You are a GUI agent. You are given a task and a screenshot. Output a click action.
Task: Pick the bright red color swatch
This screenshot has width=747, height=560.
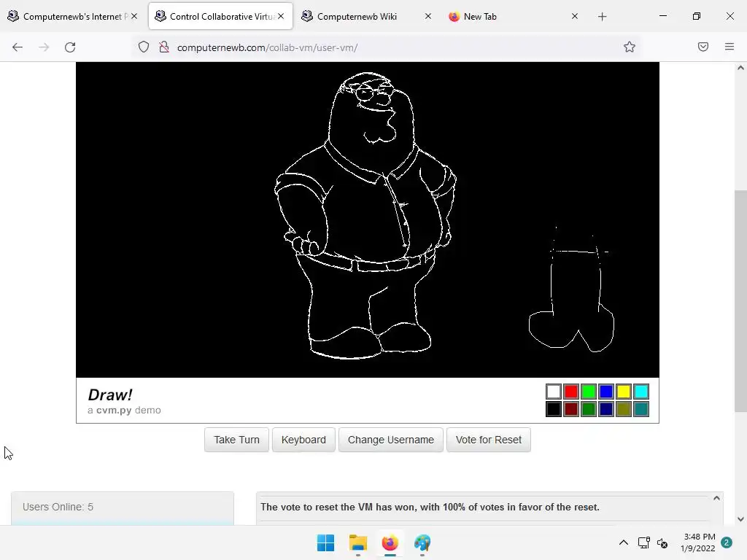[570, 392]
